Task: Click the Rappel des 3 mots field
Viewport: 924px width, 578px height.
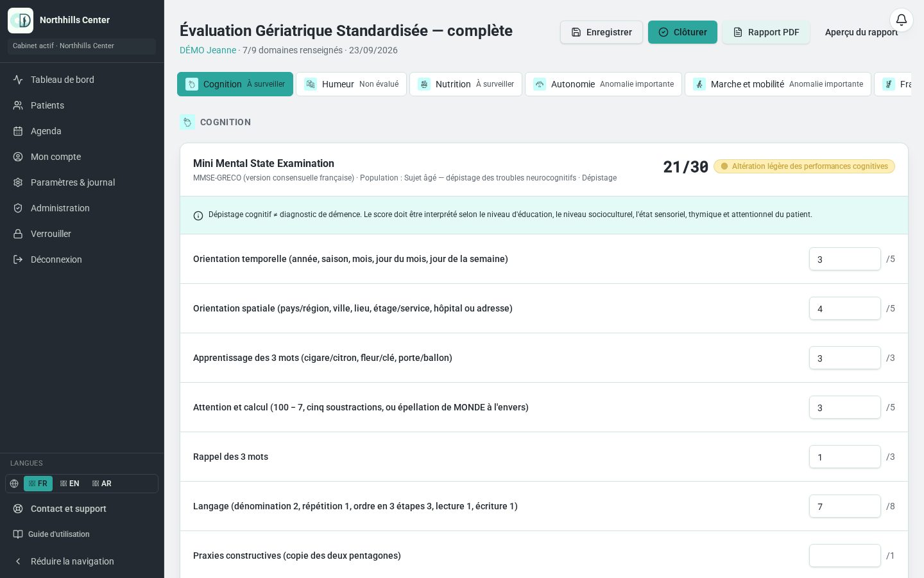Action: click(x=845, y=457)
